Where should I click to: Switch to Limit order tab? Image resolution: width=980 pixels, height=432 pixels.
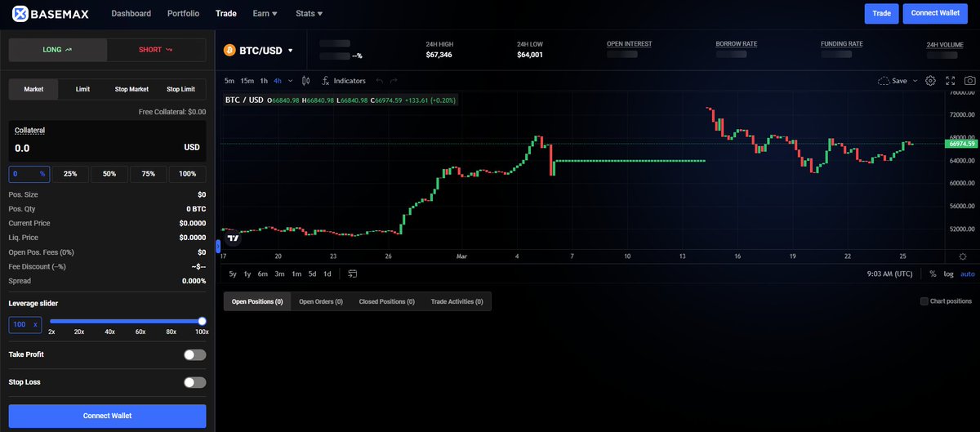(x=82, y=89)
